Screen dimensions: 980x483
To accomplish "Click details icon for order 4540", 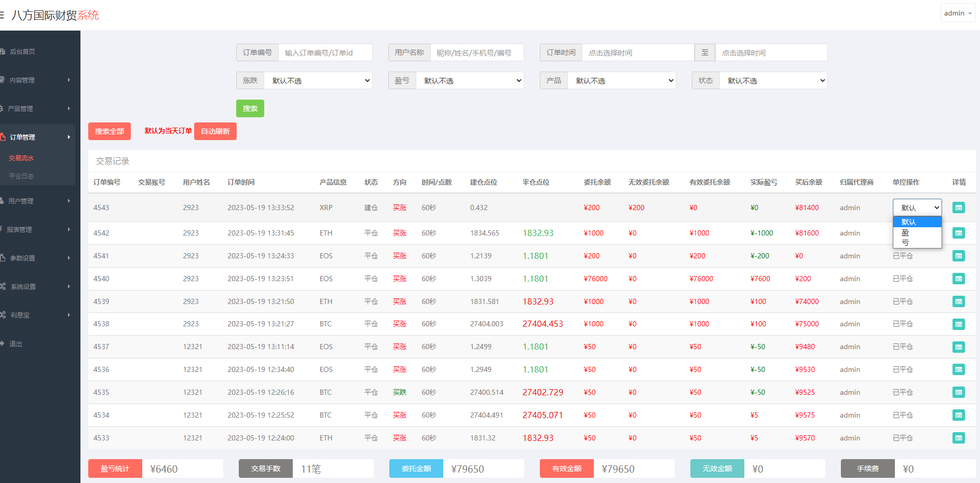I will [958, 279].
